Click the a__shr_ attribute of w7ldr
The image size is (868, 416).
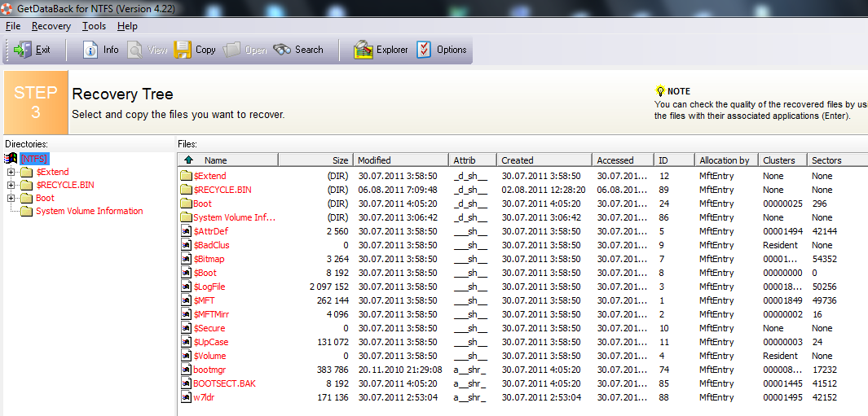pos(470,397)
